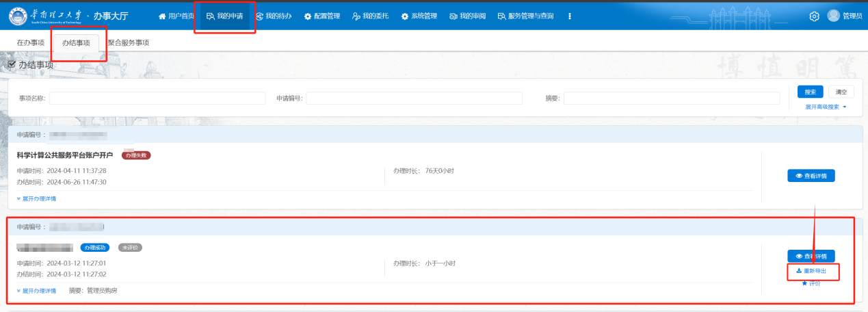Switch to 在办事项 tab
Image resolution: width=868 pixels, height=312 pixels.
31,42
